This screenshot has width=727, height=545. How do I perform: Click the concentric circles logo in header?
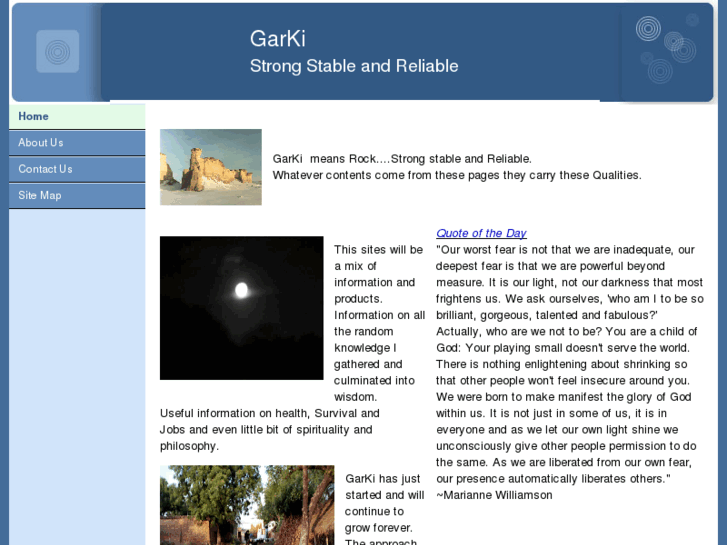tap(57, 51)
